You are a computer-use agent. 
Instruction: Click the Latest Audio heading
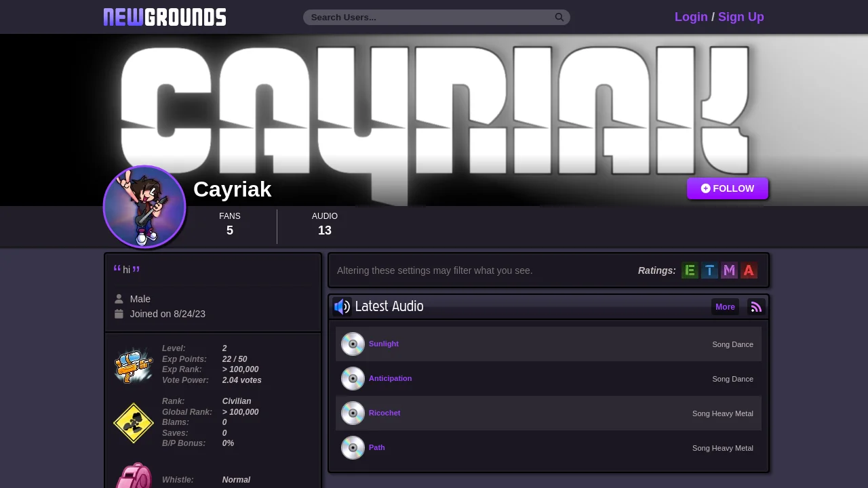coord(389,307)
